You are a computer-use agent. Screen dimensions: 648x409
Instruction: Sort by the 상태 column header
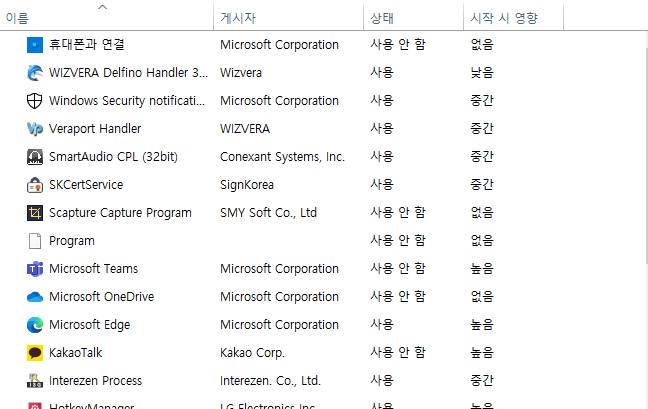382,18
